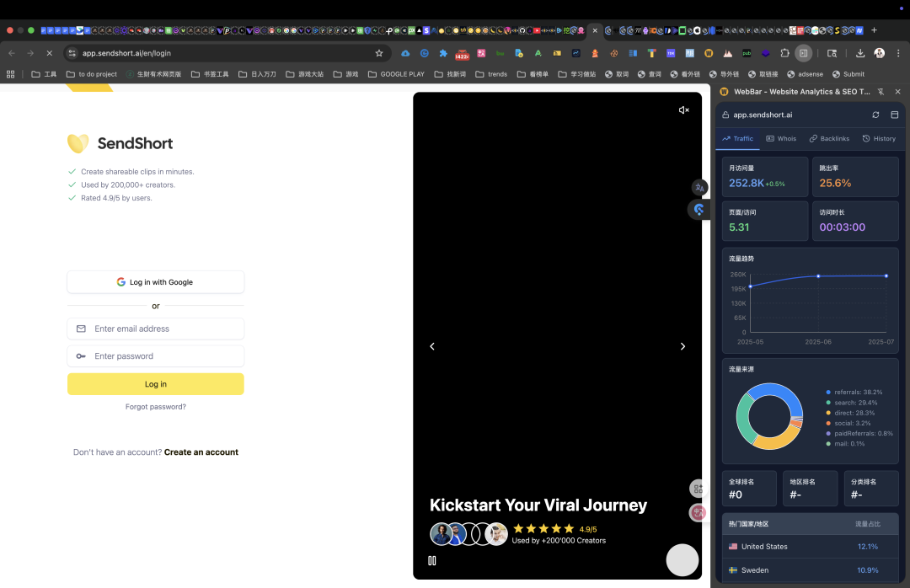Open the apps grid in bookmarks bar
This screenshot has height=588, width=910.
click(x=10, y=74)
